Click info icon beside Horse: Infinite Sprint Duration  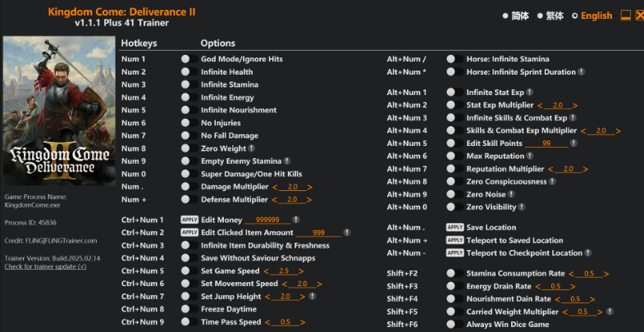(x=581, y=72)
